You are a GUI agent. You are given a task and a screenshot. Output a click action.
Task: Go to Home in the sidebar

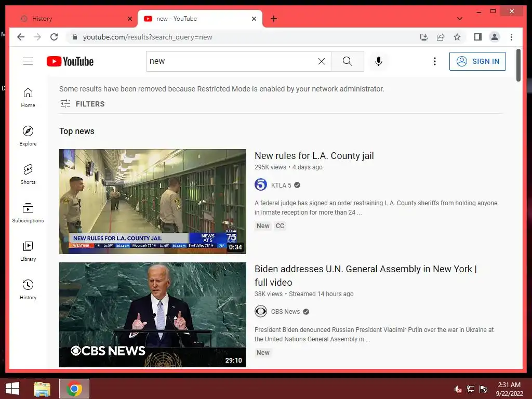tap(28, 98)
